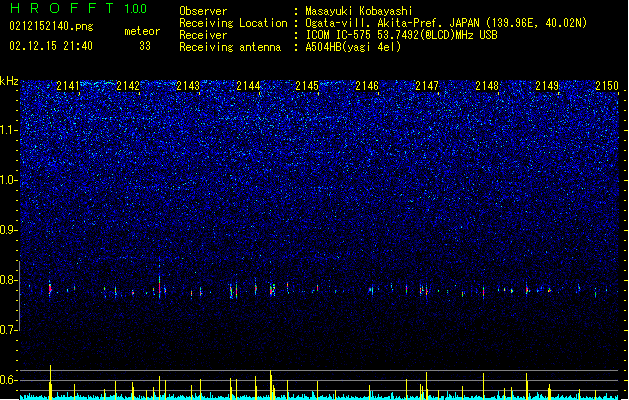Click time marker 2148

[x=487, y=86]
